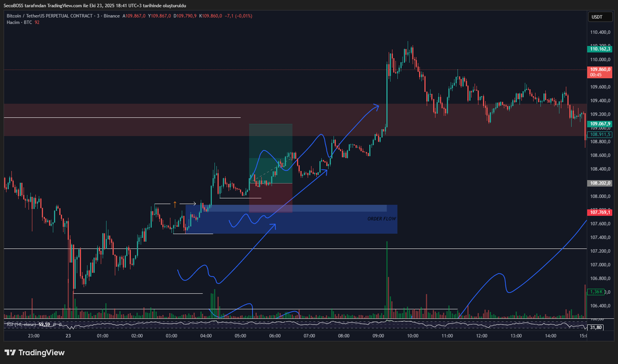
Task: Click the 108.600,0 price axis tick
Action: coord(600,155)
